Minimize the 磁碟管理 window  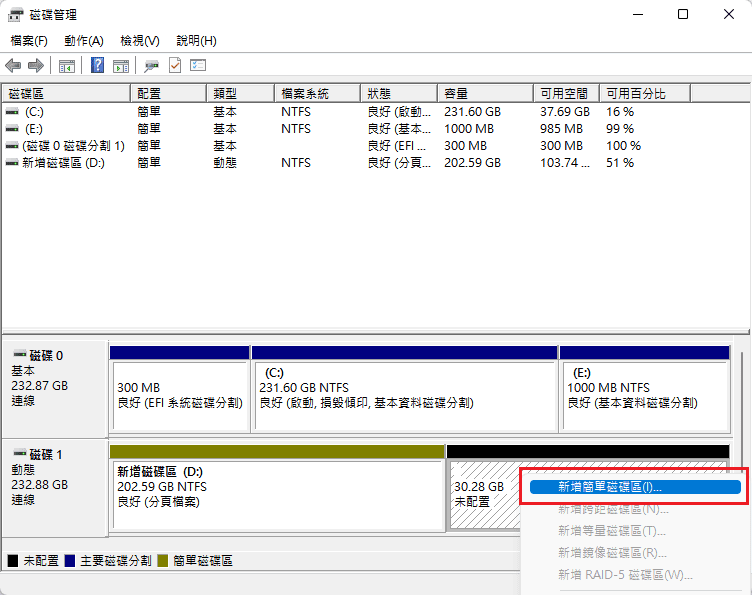point(638,14)
